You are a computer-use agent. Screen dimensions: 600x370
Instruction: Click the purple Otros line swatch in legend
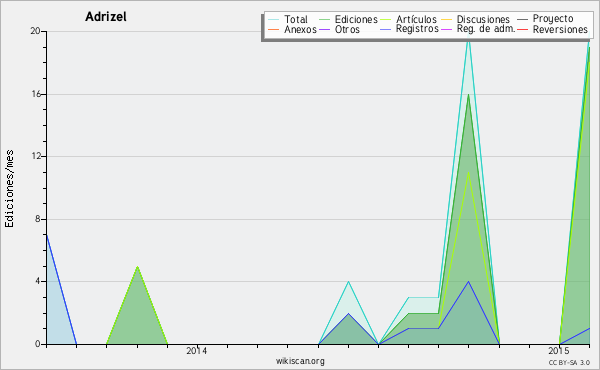click(324, 30)
